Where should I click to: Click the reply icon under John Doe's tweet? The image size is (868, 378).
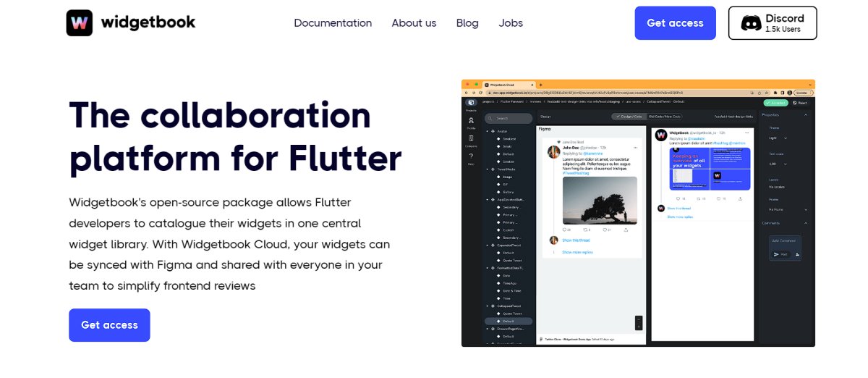[x=566, y=230]
